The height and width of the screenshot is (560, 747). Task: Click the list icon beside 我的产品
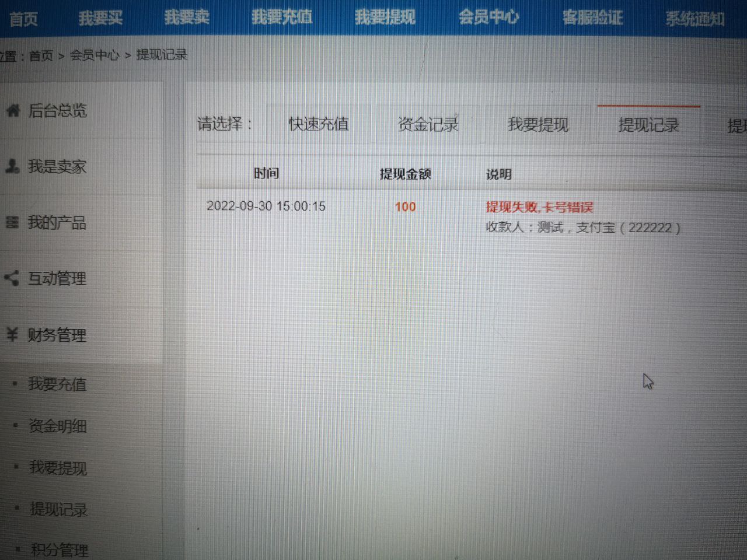click(12, 222)
